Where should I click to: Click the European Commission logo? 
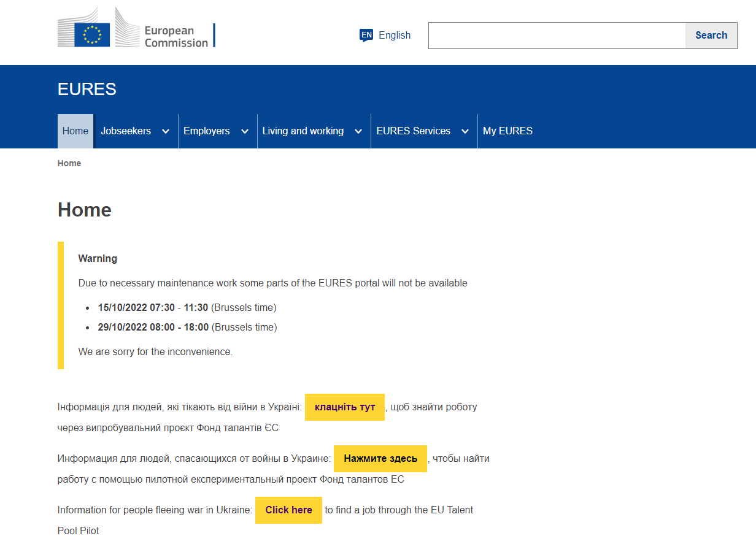tap(136, 28)
